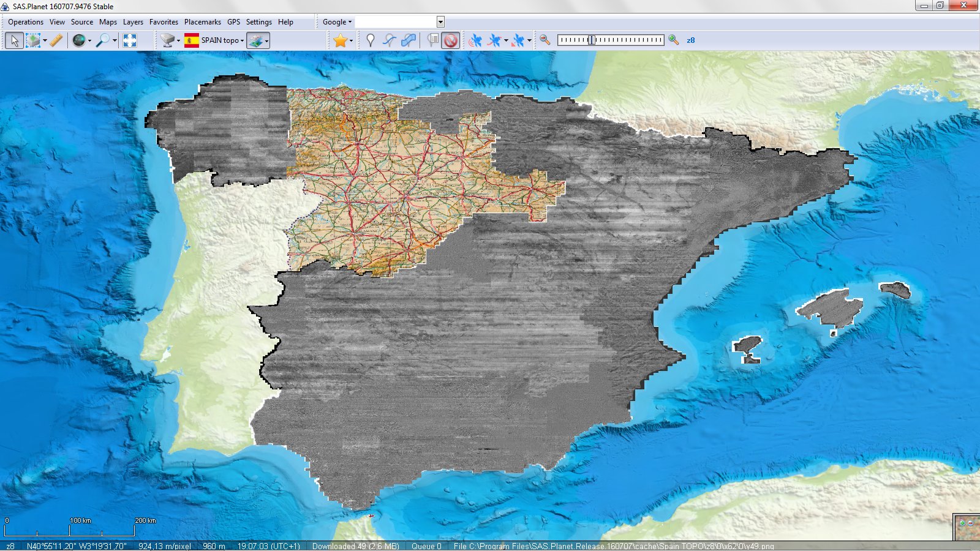The width and height of the screenshot is (980, 551).
Task: Expand the search magnifier dropdown arrow
Action: coord(115,41)
